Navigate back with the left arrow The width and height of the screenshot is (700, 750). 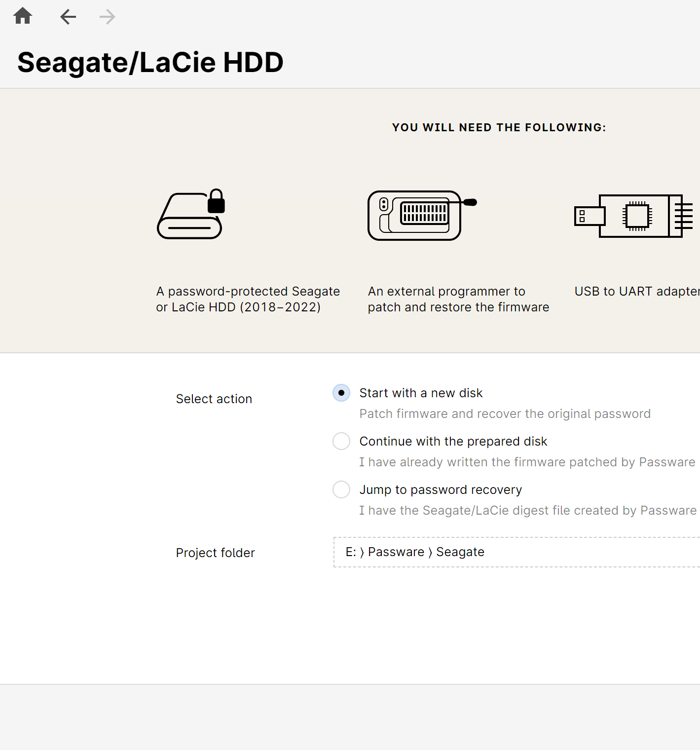click(x=68, y=17)
